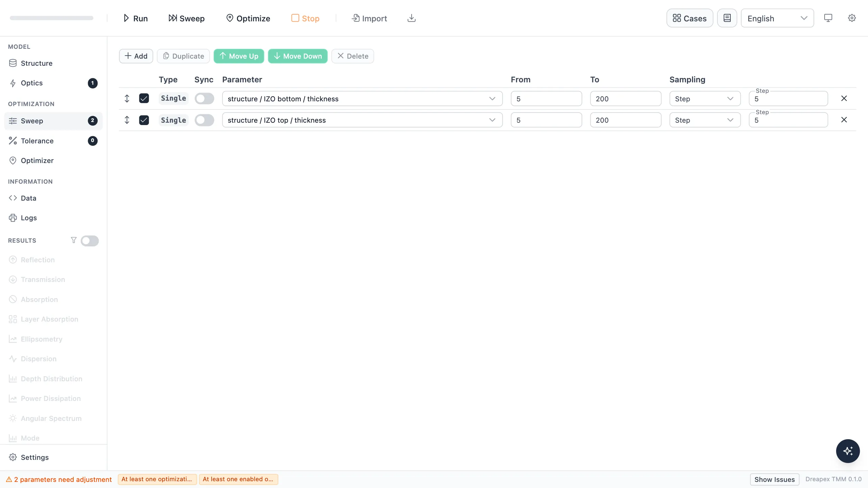The height and width of the screenshot is (488, 868).
Task: Click the display monitor icon
Action: tap(828, 18)
